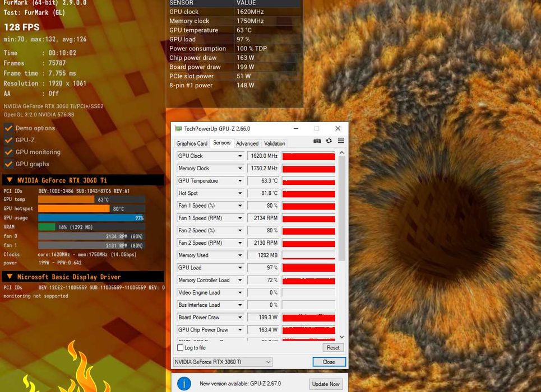Image resolution: width=541 pixels, height=392 pixels.
Task: Click the Memory Used sensor graph
Action: (308, 255)
